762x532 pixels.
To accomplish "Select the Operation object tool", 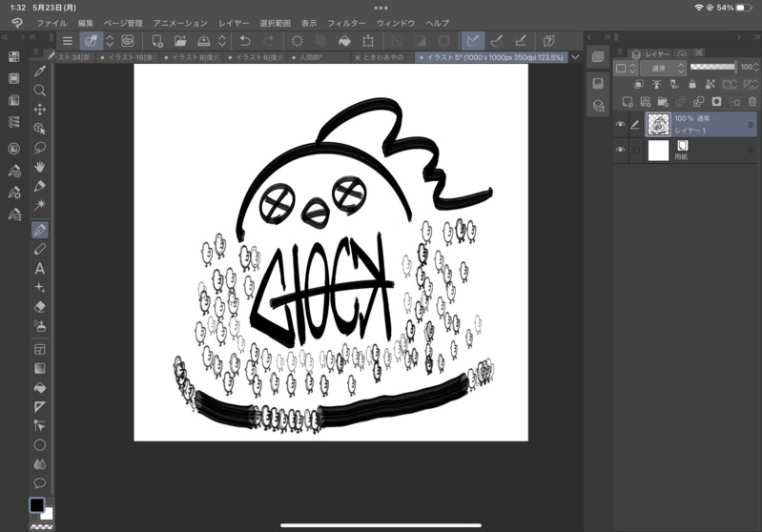I will 40,129.
